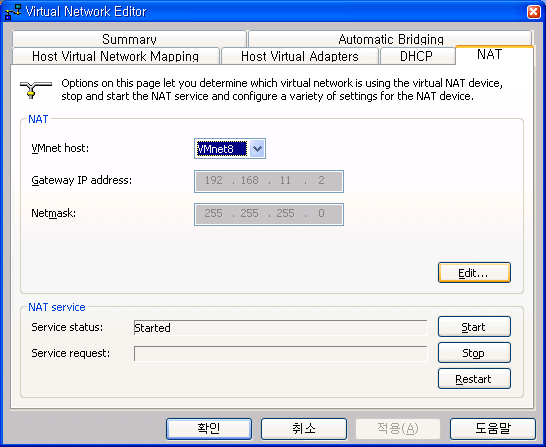The image size is (546, 447).
Task: Click the Netmask address field
Action: click(x=269, y=214)
